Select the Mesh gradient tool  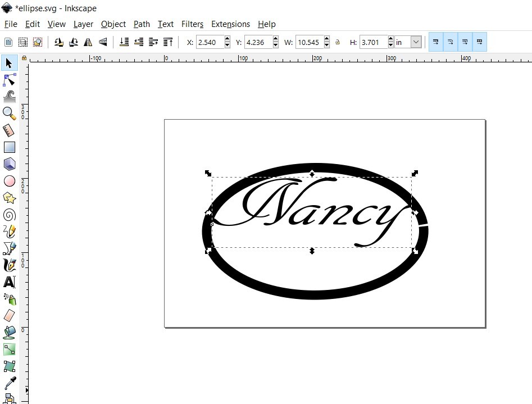(x=9, y=366)
